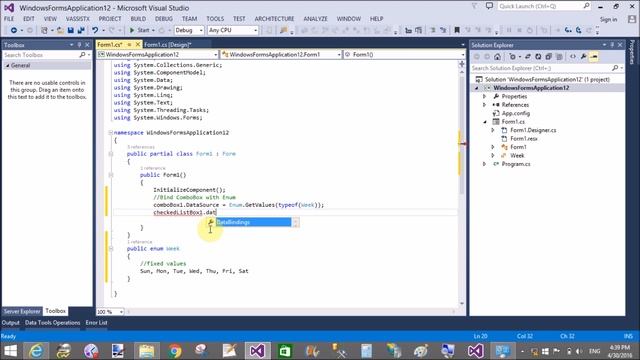The width and height of the screenshot is (640, 360).
Task: Select Program.cs in Solution Explorer
Action: click(516, 164)
